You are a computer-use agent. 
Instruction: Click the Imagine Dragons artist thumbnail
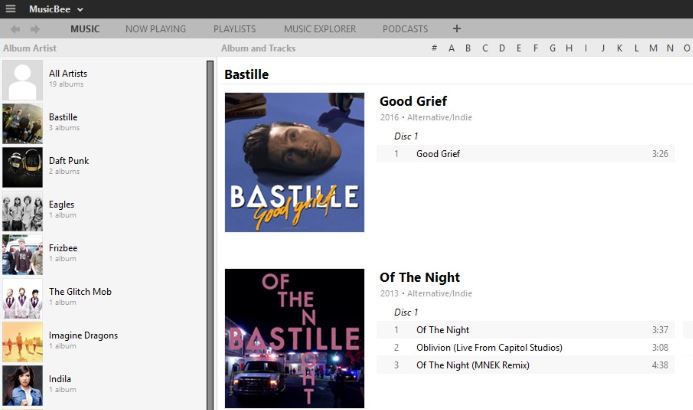(23, 342)
